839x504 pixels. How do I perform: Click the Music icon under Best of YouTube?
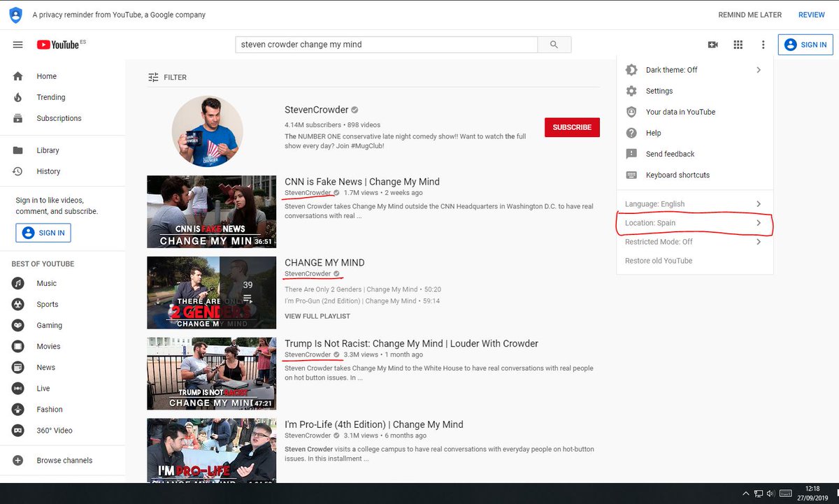point(18,283)
